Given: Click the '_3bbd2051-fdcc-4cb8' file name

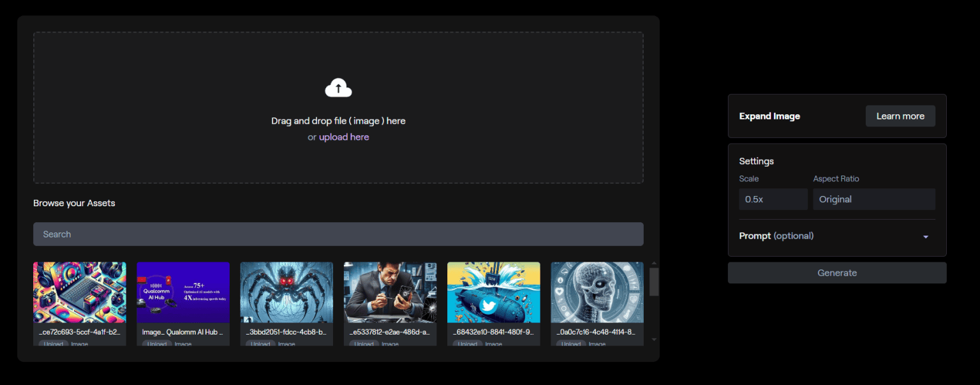Looking at the screenshot, I should click(x=286, y=332).
